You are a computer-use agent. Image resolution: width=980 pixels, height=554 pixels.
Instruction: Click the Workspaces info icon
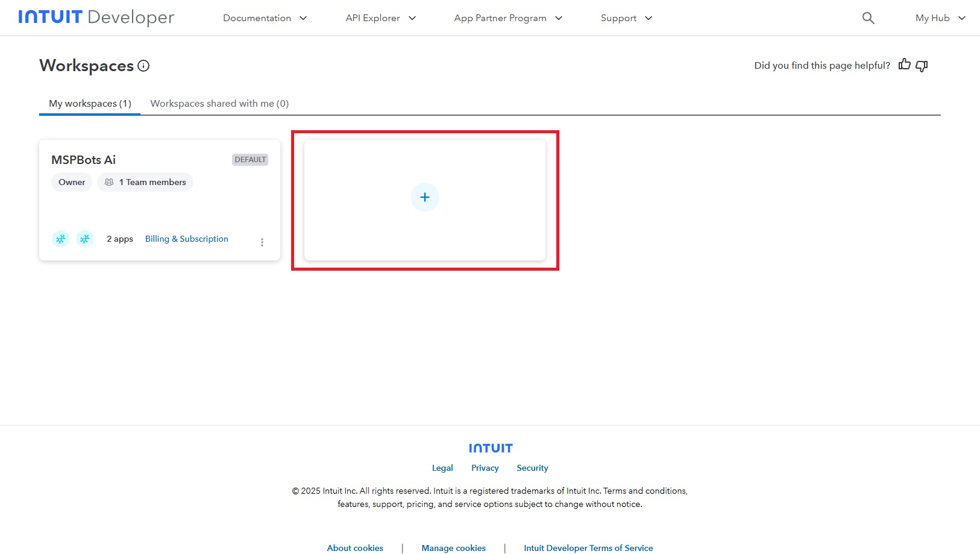pyautogui.click(x=143, y=66)
